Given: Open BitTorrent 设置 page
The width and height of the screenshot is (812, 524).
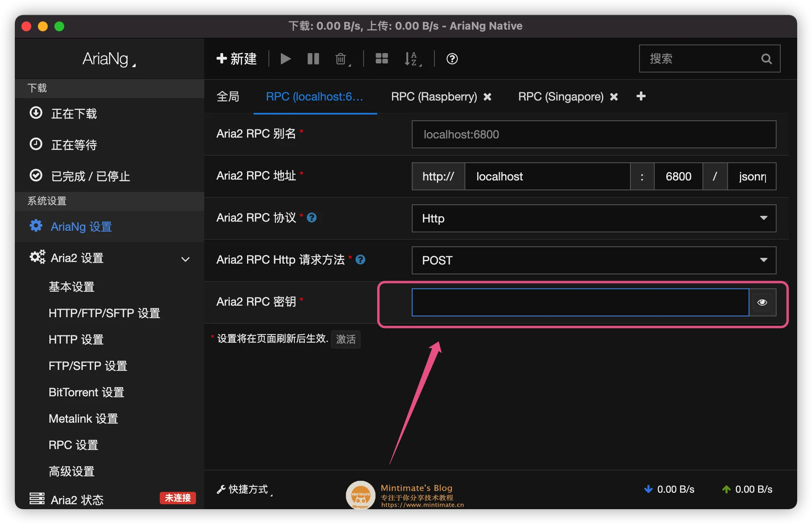Looking at the screenshot, I should 86,392.
